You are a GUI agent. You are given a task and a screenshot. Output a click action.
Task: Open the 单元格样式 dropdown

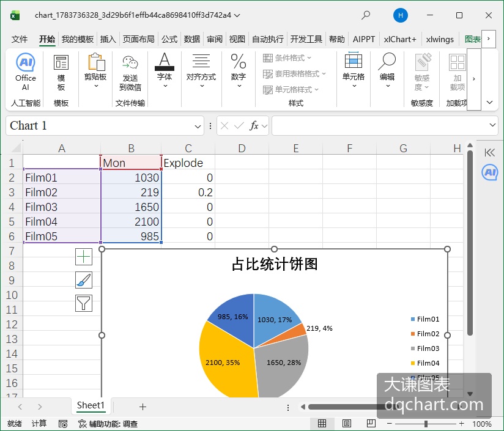291,90
